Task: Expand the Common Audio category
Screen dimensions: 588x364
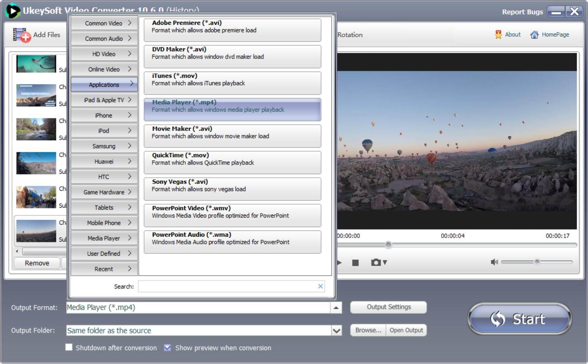Action: coord(104,38)
